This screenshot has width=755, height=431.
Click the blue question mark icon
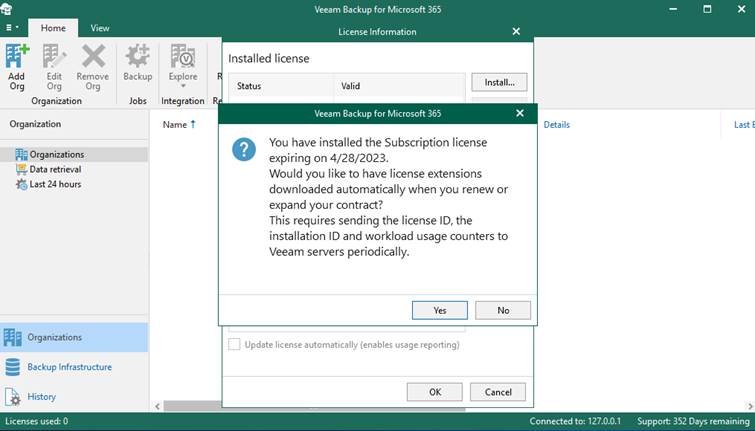(x=244, y=149)
